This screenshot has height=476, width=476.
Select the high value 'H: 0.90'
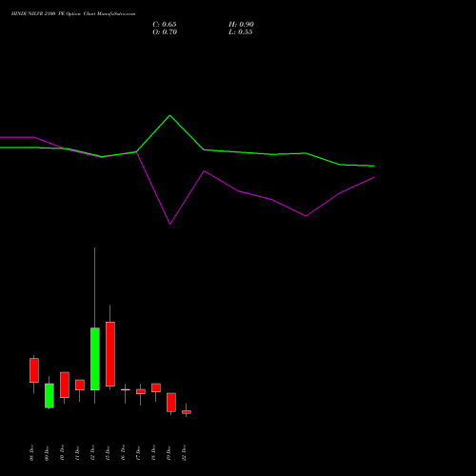241,25
